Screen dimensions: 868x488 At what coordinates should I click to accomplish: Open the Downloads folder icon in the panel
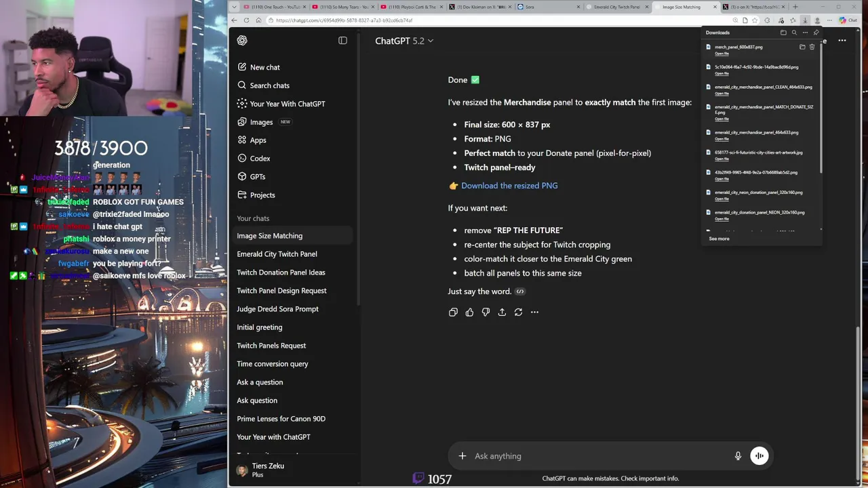point(783,33)
